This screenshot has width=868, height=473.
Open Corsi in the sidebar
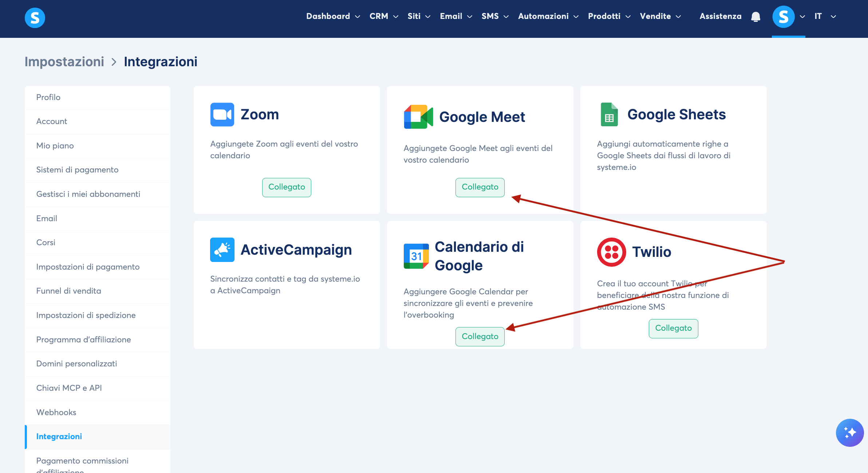click(x=98, y=243)
